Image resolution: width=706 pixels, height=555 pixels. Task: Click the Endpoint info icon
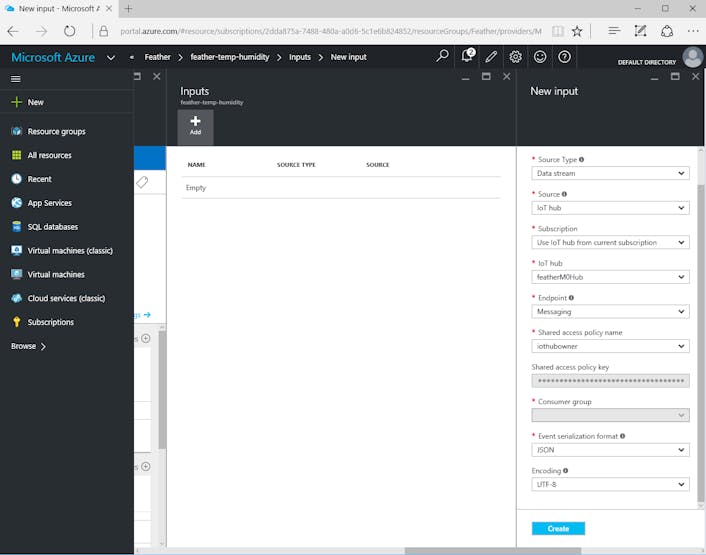(571, 298)
